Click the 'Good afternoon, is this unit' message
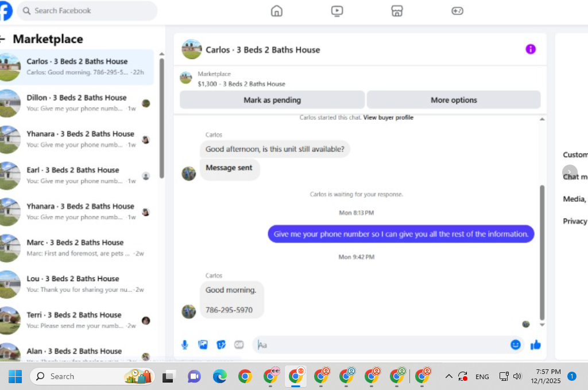Image resolution: width=588 pixels, height=390 pixels. pyautogui.click(x=274, y=149)
